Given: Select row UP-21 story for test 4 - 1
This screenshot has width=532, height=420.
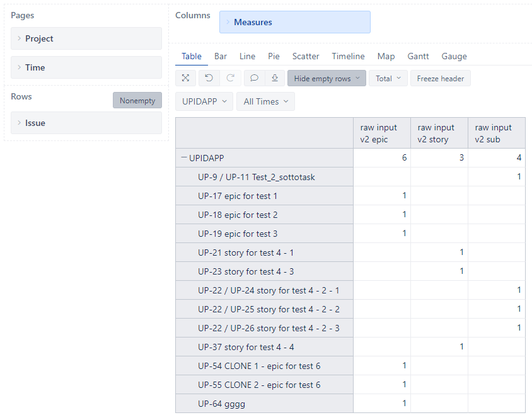Looking at the screenshot, I should click(x=264, y=253).
